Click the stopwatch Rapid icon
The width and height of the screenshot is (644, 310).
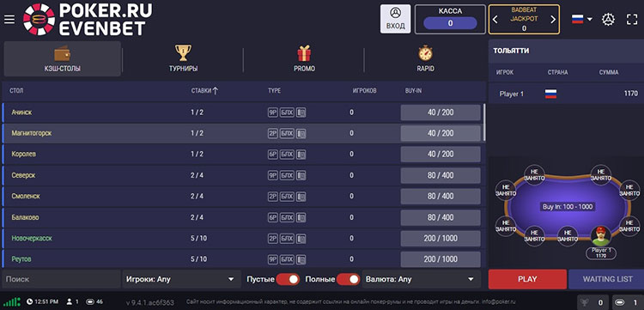tap(425, 53)
